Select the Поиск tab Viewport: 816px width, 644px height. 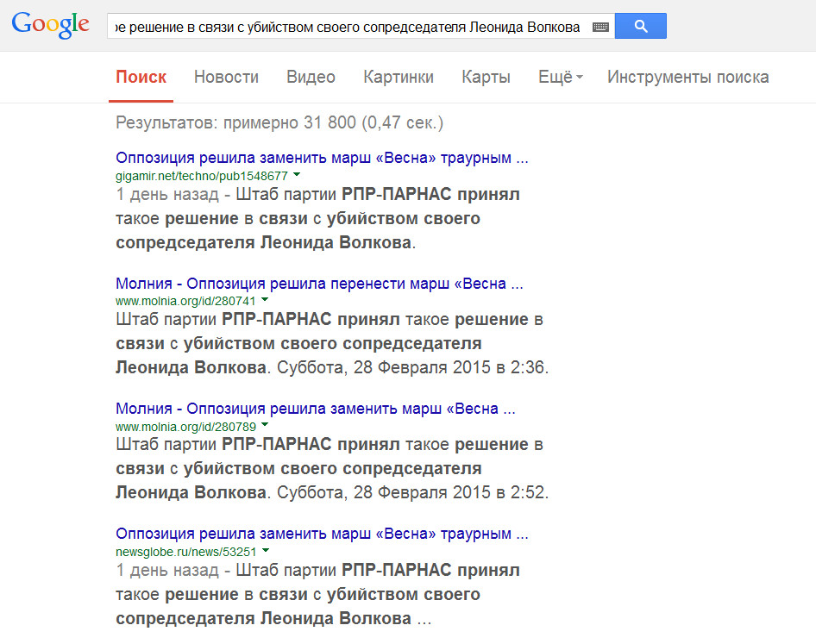141,77
